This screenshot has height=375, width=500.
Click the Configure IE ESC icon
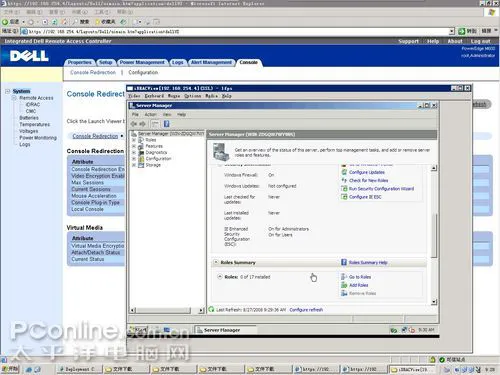(x=344, y=197)
